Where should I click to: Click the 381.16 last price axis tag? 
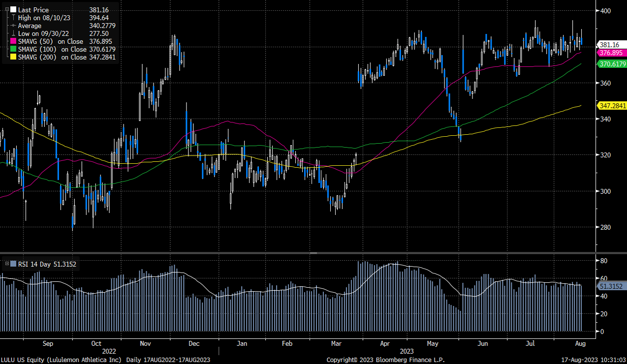click(x=608, y=45)
